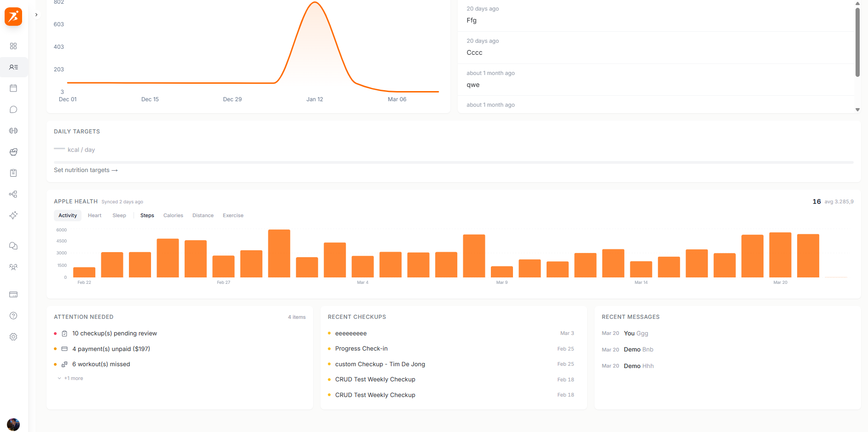Viewport: 868px width, 432px height.
Task: Open the Settings gear icon
Action: [x=13, y=337]
